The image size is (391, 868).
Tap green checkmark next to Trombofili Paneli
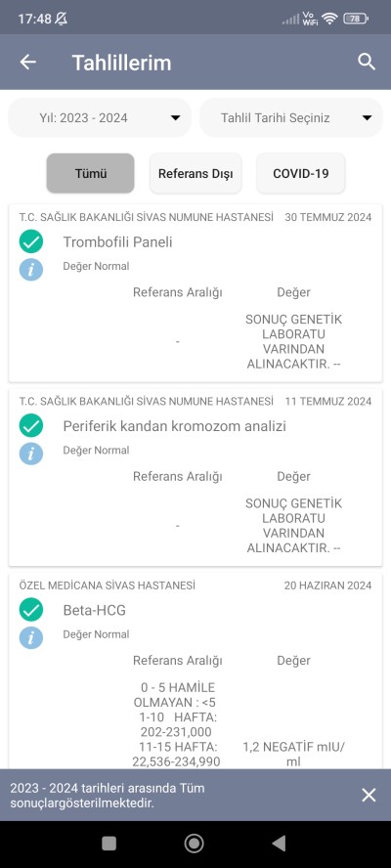click(31, 241)
